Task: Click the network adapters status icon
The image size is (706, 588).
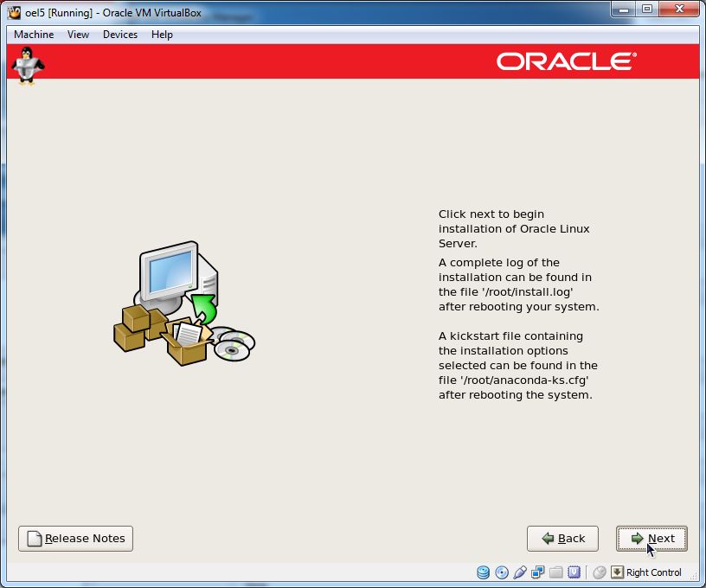Action: point(537,572)
